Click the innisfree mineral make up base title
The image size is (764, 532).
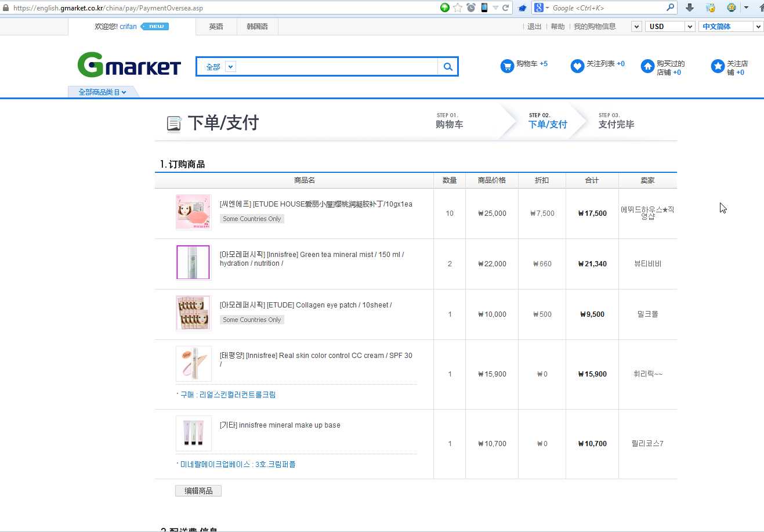[280, 425]
